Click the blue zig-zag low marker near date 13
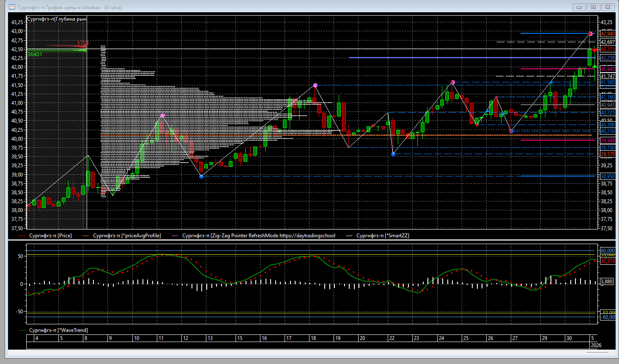This screenshot has height=364, width=619. click(x=201, y=177)
